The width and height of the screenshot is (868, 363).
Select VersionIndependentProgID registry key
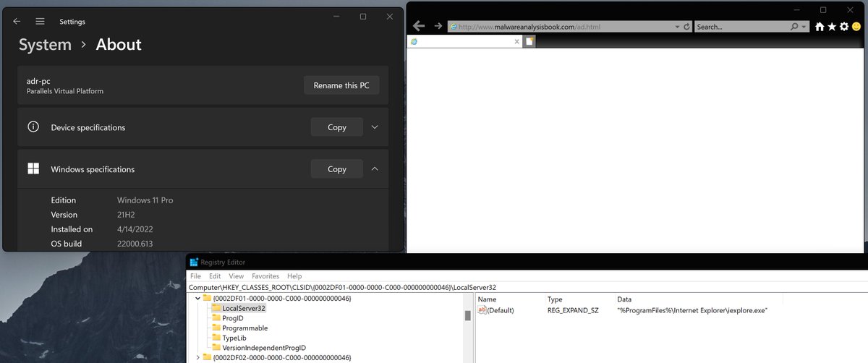click(264, 348)
